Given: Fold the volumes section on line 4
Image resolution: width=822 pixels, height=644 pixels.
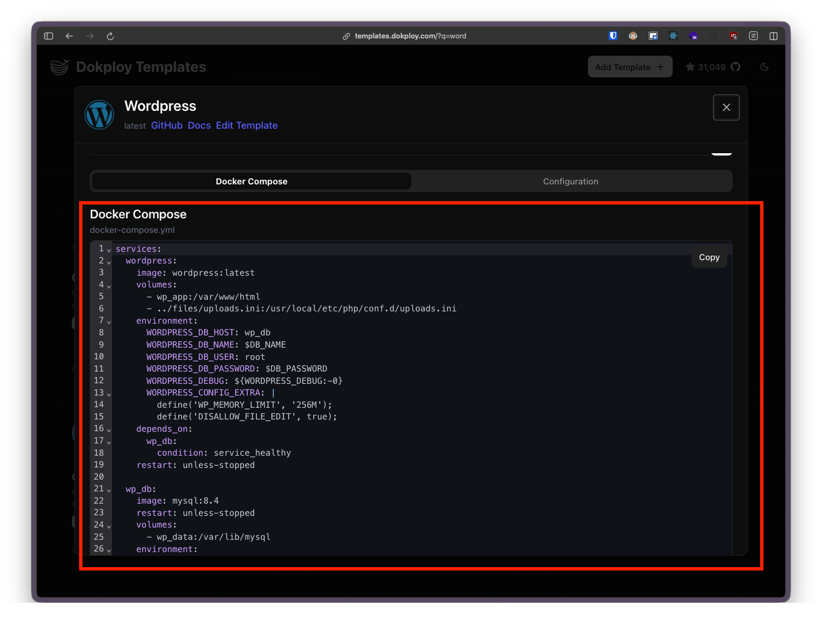Looking at the screenshot, I should tap(109, 286).
